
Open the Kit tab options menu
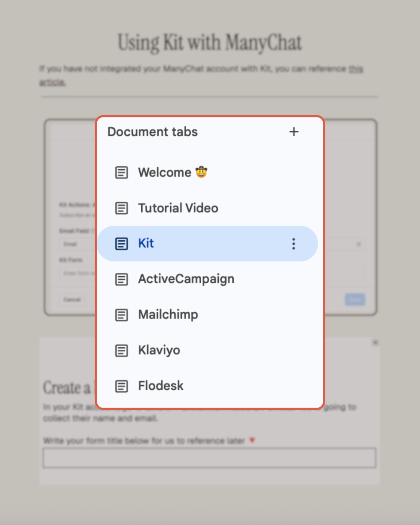[293, 244]
